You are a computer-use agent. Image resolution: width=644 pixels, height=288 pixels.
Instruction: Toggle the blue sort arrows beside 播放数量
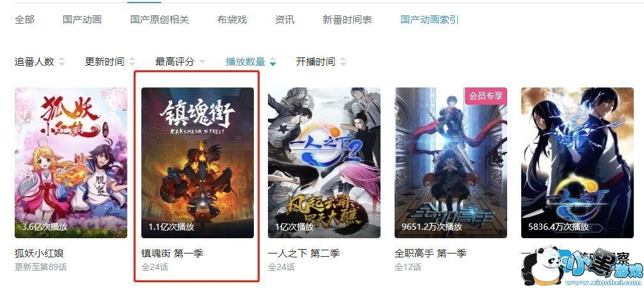click(x=272, y=62)
